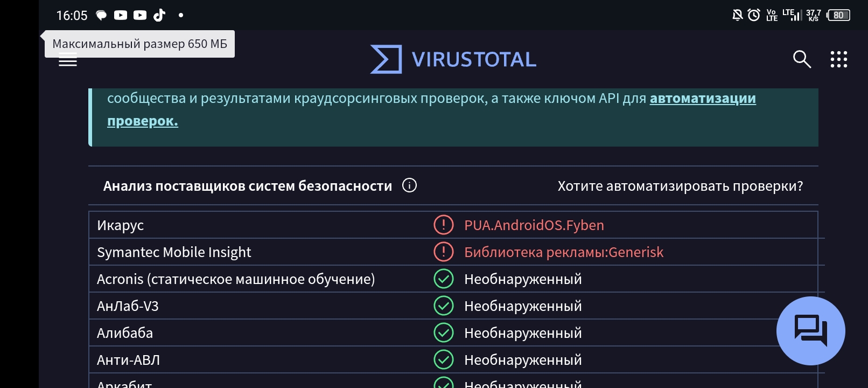Open the floating chat bubble button

[x=810, y=331]
